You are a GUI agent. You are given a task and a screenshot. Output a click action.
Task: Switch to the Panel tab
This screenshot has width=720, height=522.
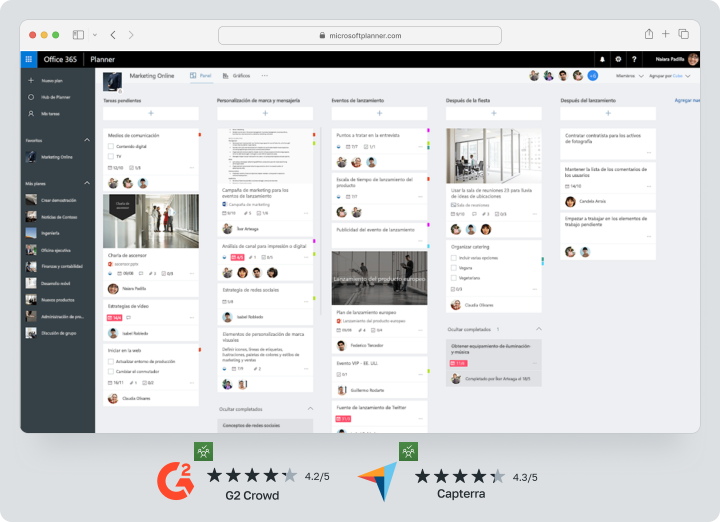pos(201,76)
